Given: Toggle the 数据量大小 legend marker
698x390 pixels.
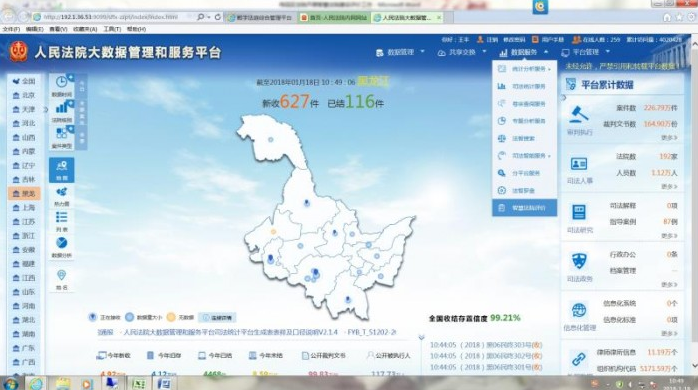Looking at the screenshot, I should point(130,317).
